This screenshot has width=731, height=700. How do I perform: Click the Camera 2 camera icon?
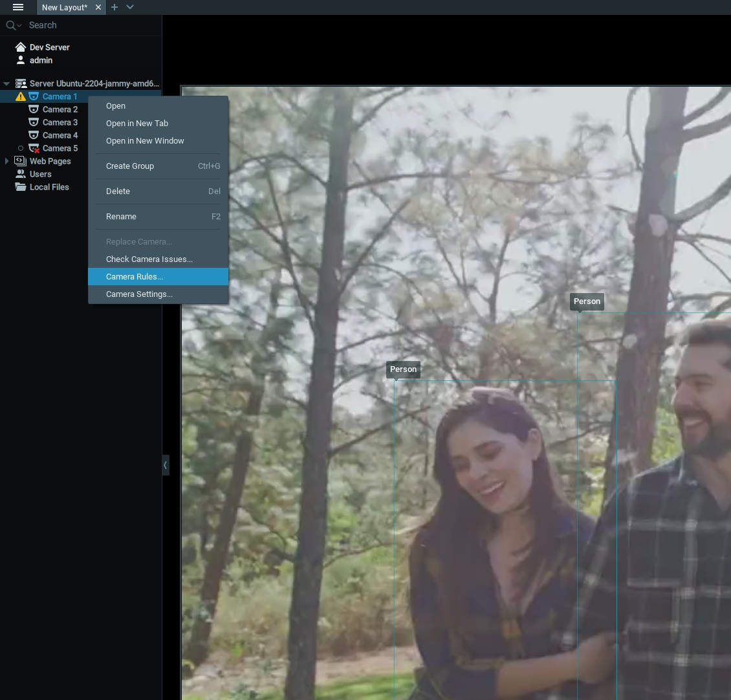pos(34,109)
